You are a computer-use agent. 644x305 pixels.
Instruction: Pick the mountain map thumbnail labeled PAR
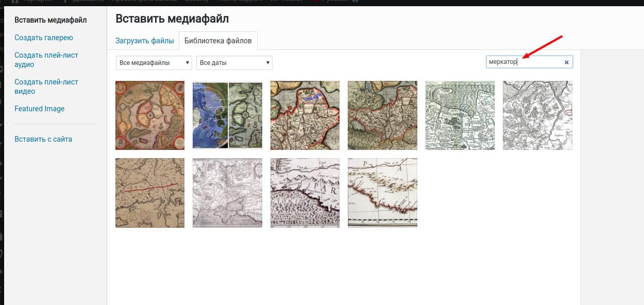click(305, 193)
